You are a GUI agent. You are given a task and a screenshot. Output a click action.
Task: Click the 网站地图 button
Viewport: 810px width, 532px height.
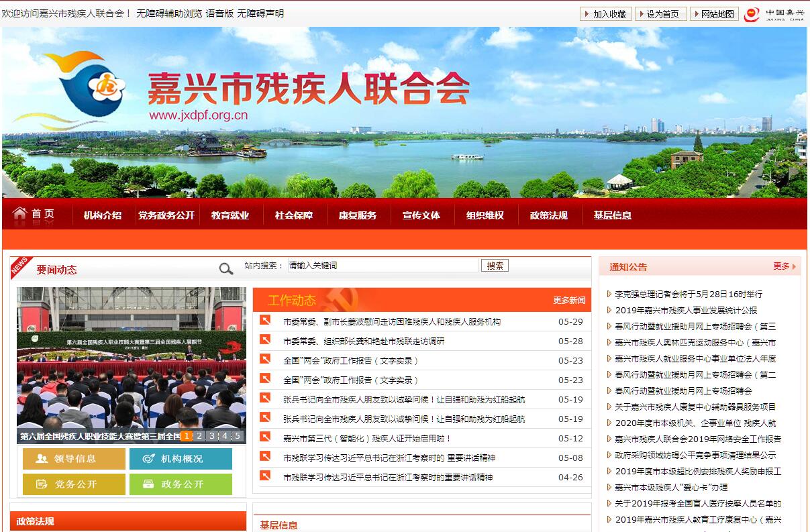coord(714,14)
